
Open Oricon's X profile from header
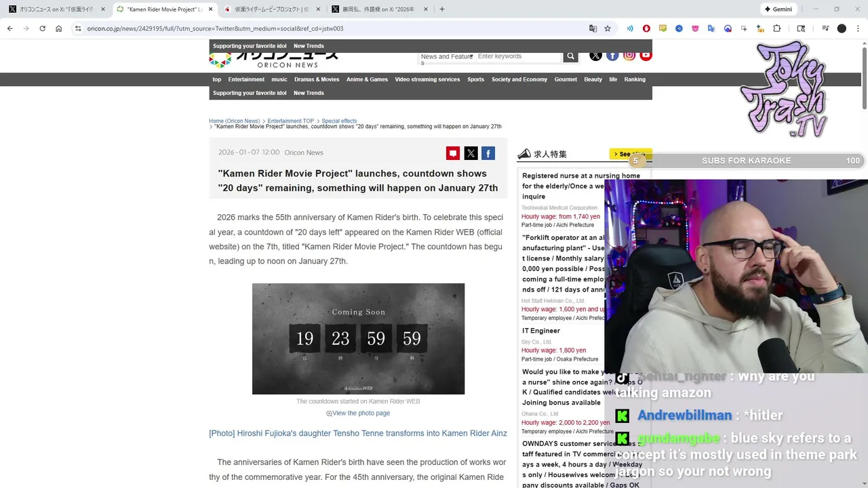595,56
